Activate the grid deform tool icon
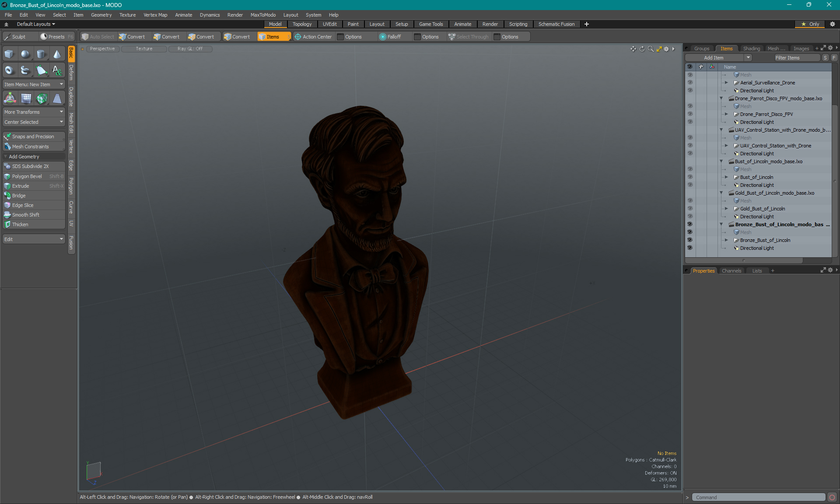The width and height of the screenshot is (840, 504). point(25,98)
